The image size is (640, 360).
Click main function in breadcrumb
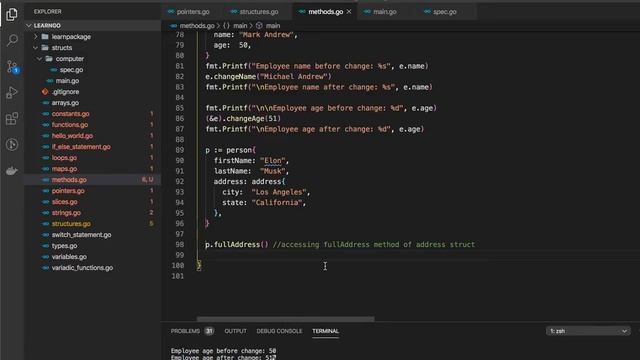click(x=273, y=26)
